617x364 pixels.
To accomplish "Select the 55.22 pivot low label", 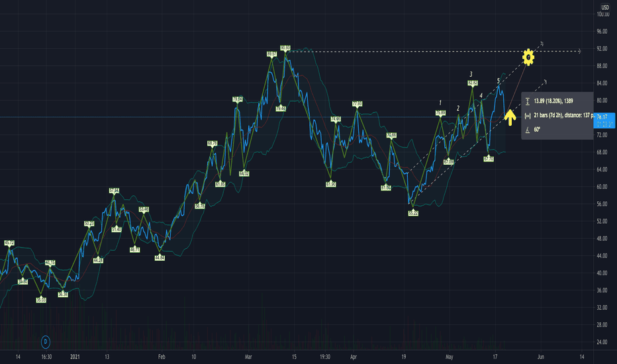I will click(x=413, y=213).
